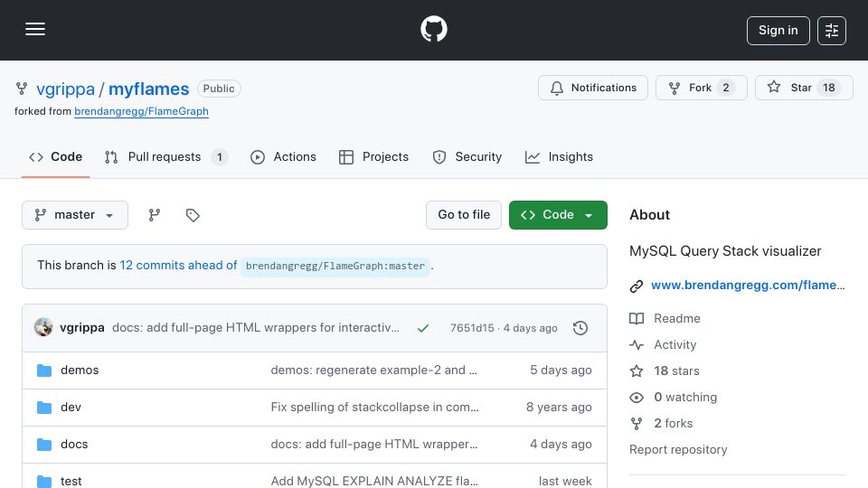Open the 12 commits ahead of link
The image size is (868, 488).
(178, 266)
